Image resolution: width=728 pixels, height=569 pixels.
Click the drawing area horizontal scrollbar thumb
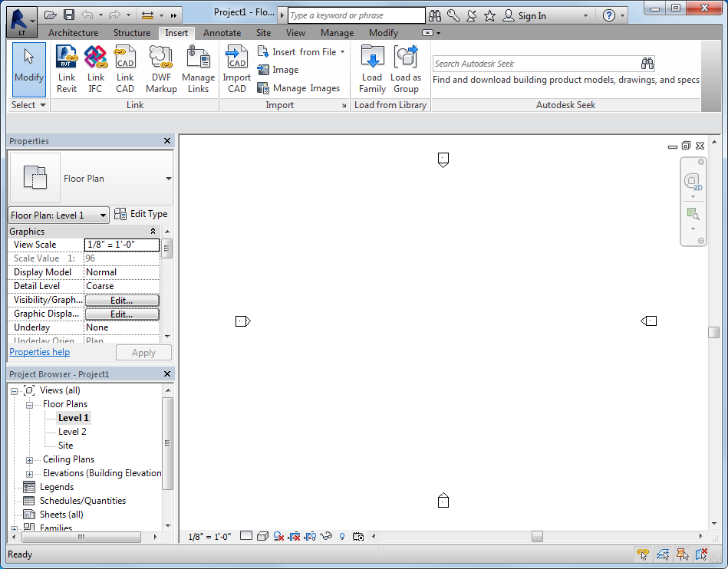pyautogui.click(x=537, y=537)
